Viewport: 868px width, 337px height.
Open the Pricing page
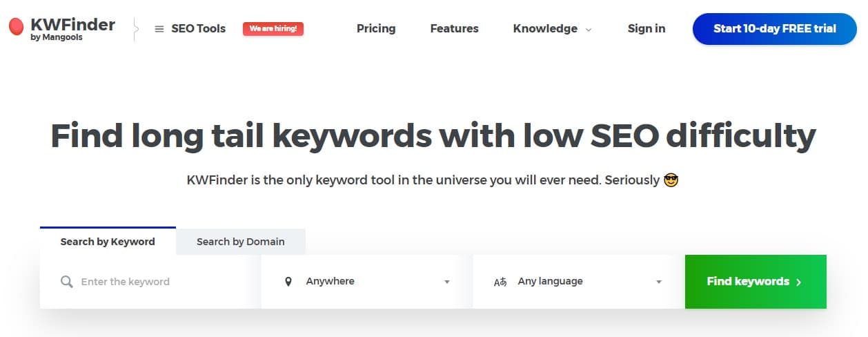tap(376, 28)
